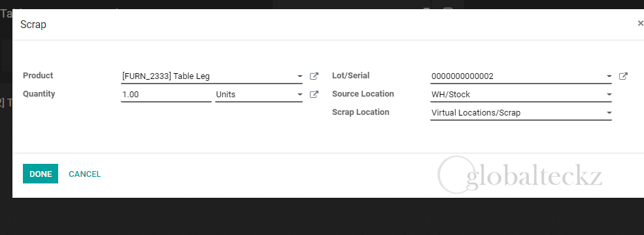Close the Scrap dialog with the ×

pos(640,23)
